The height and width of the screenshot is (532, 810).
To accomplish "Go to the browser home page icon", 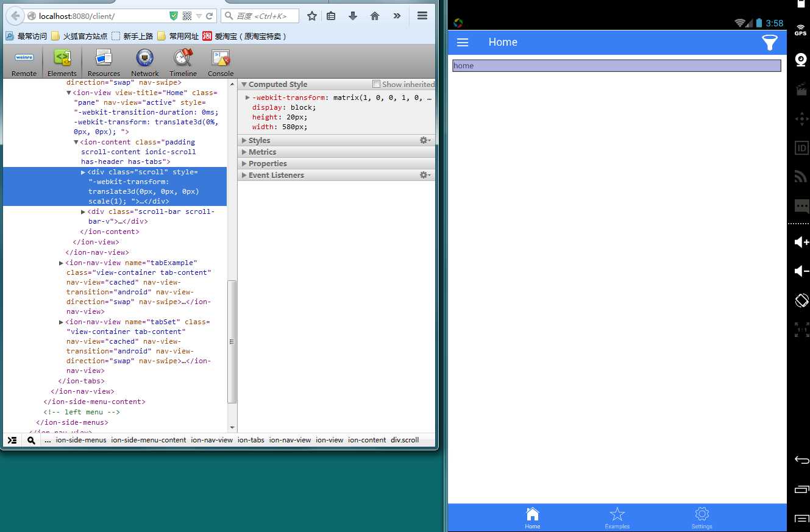I will pos(375,16).
